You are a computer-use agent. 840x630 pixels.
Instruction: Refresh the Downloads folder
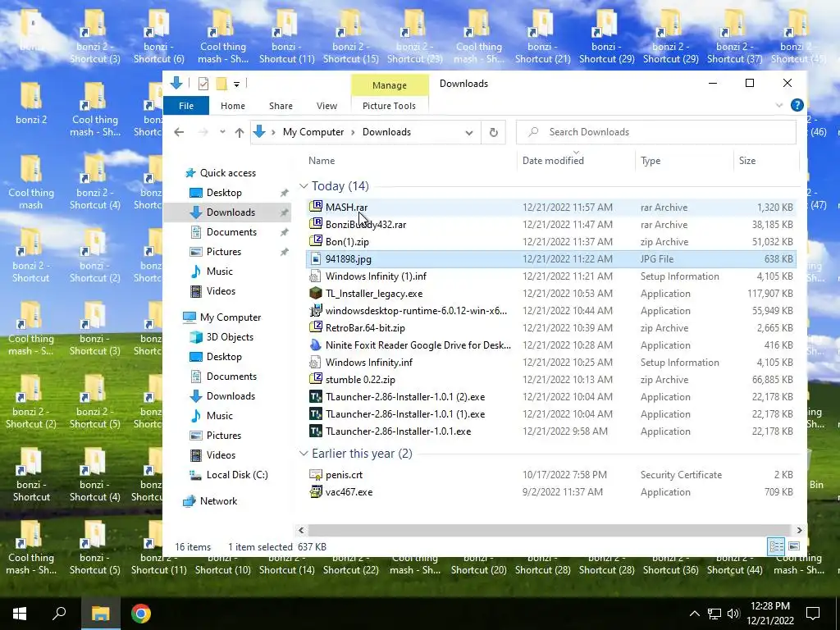point(493,132)
